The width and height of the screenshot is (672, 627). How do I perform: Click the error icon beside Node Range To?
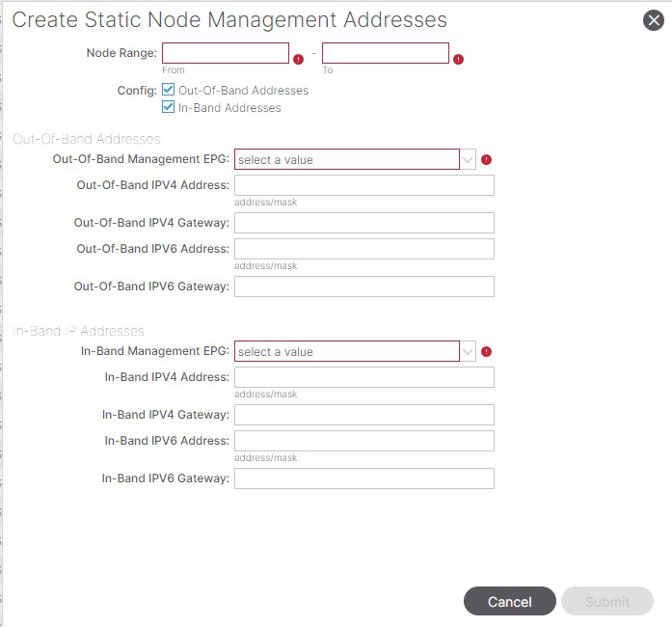[x=458, y=59]
